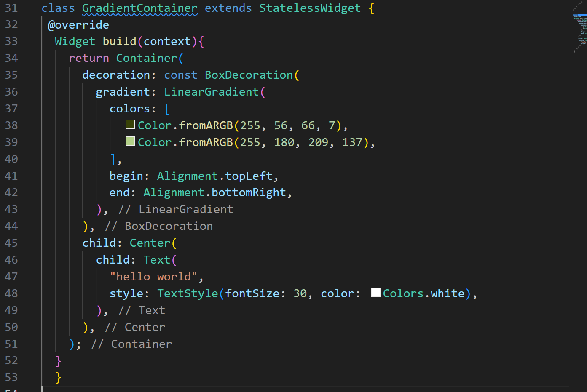587x392 pixels.
Task: Click the // LinearGradient closing comment
Action: [176, 209]
